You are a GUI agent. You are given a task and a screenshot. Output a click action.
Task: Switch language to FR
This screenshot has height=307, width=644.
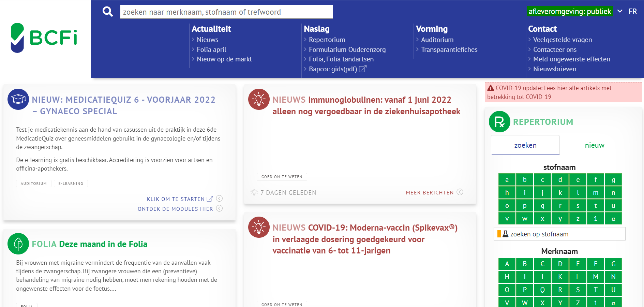point(633,11)
